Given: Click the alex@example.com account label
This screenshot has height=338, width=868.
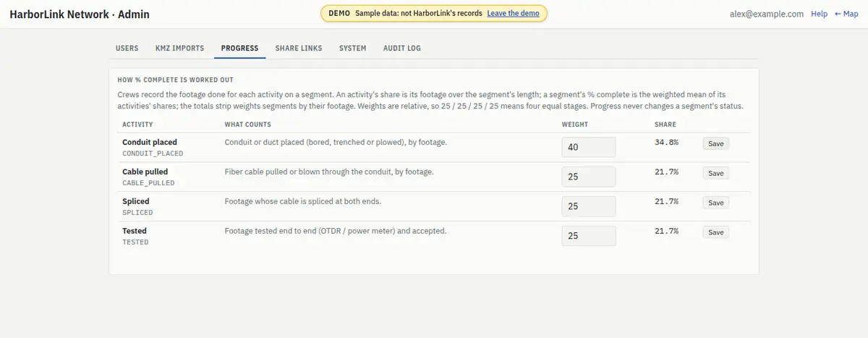Looking at the screenshot, I should 768,14.
